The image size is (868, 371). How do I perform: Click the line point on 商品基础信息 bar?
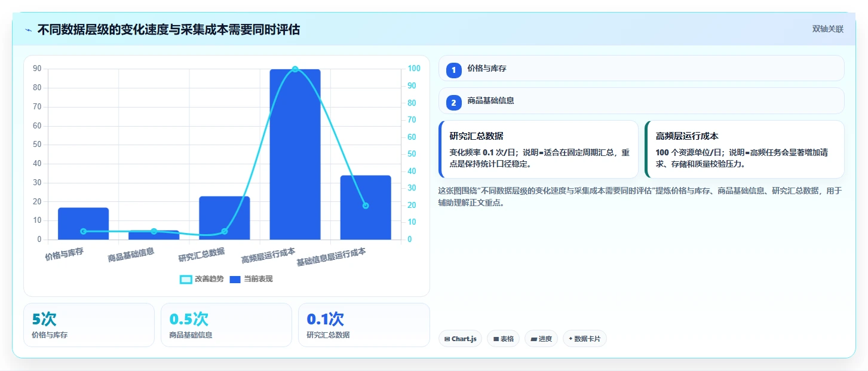point(154,231)
